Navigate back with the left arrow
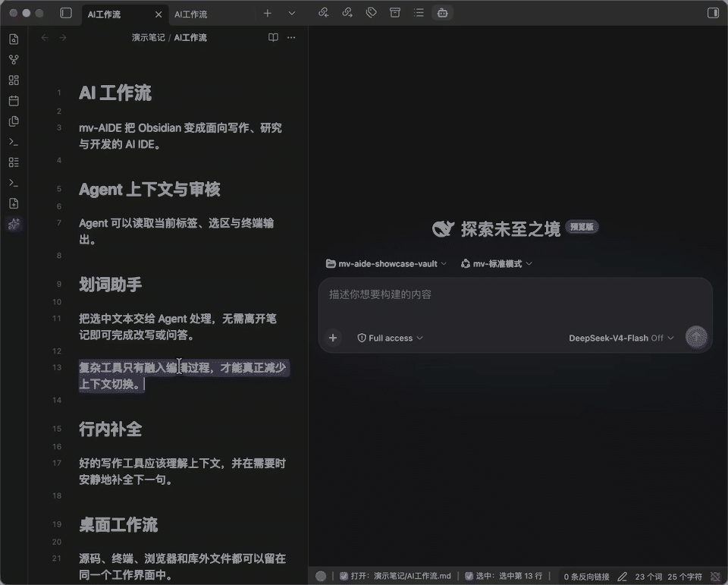This screenshot has width=728, height=585. [x=45, y=38]
